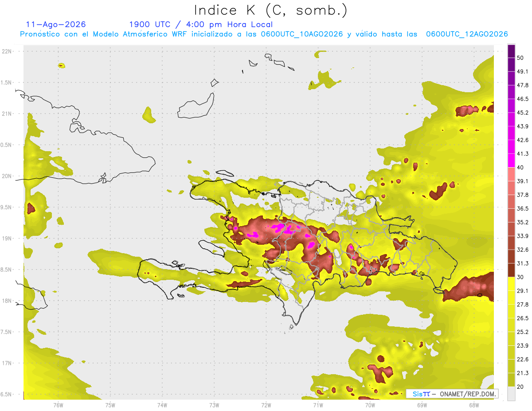Viewport: 532px width, 411px height.
Task: Click the legend value '50'
Action: click(x=520, y=58)
